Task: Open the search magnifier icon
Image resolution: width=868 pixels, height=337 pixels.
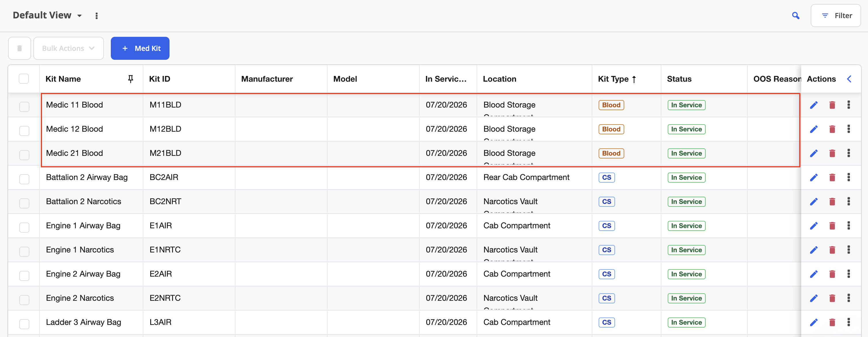Action: 795,16
